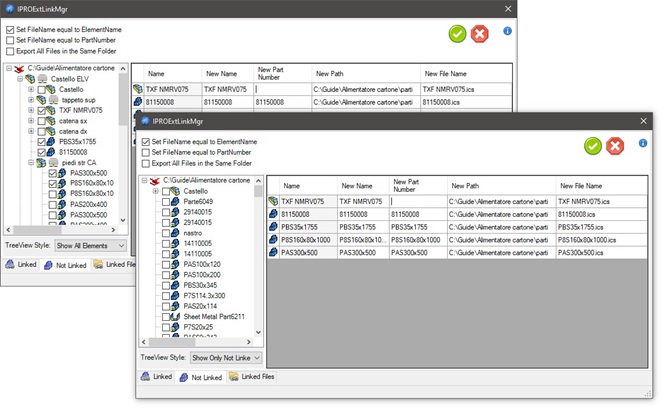
Task: Click part icon next to PAS100x120
Action: (175, 264)
